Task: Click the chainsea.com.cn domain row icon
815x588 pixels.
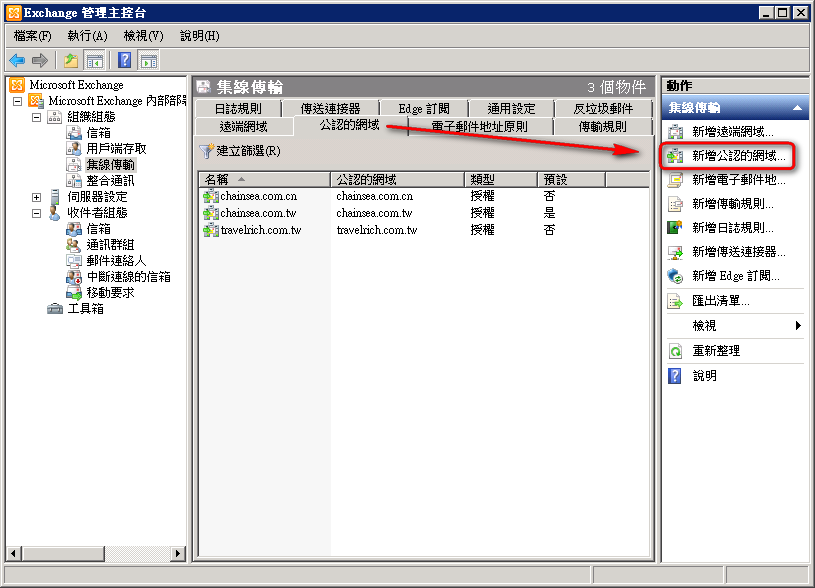Action: pos(211,197)
